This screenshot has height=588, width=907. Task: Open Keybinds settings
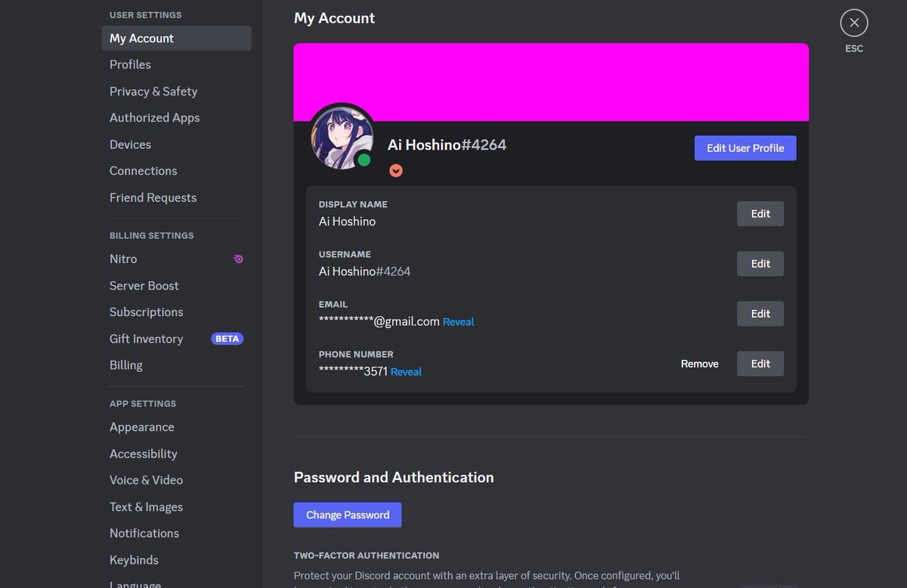177,560
